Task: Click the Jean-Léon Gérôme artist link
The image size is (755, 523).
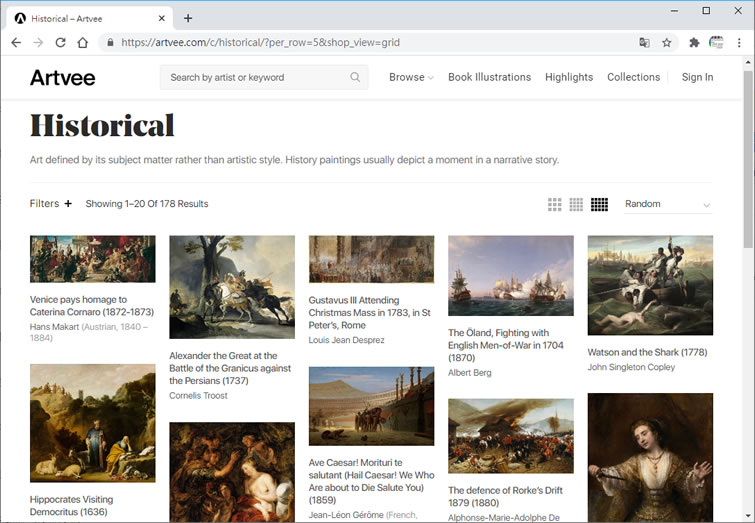Action: [346, 515]
